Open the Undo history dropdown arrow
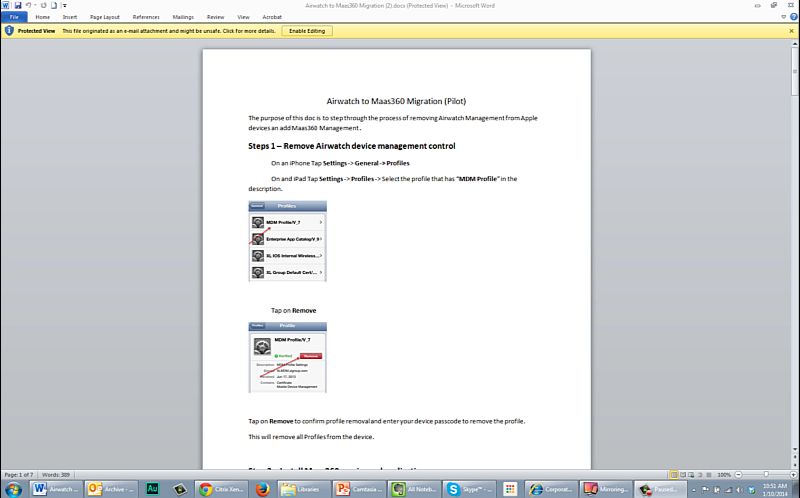 [x=35, y=6]
